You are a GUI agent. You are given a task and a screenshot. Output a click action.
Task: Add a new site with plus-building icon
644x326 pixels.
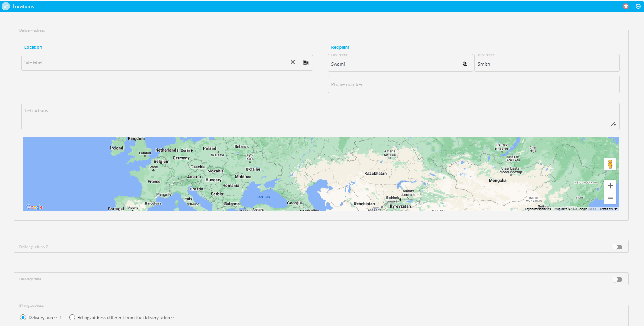pyautogui.click(x=304, y=62)
